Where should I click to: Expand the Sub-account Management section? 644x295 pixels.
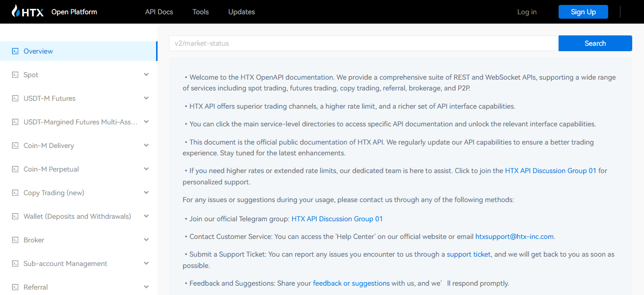(x=146, y=263)
